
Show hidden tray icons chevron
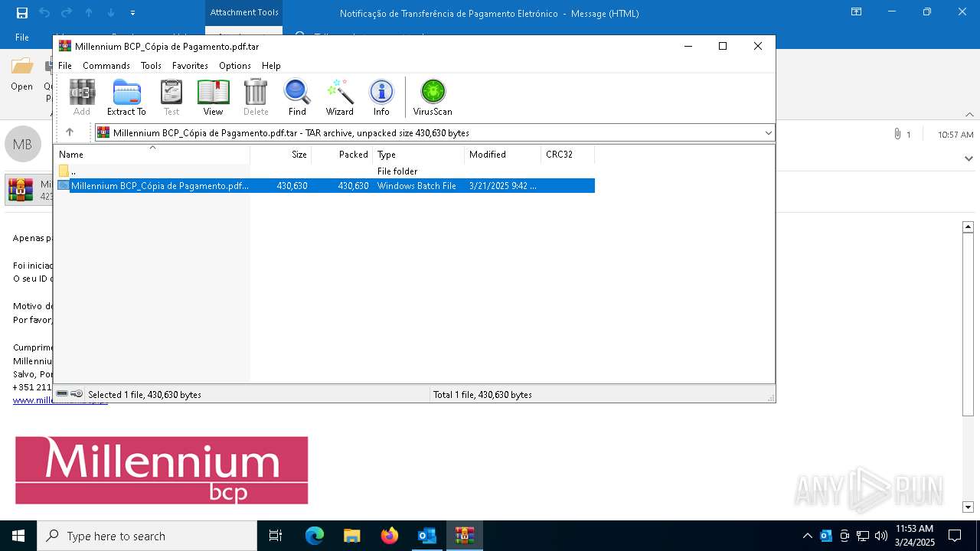(808, 536)
